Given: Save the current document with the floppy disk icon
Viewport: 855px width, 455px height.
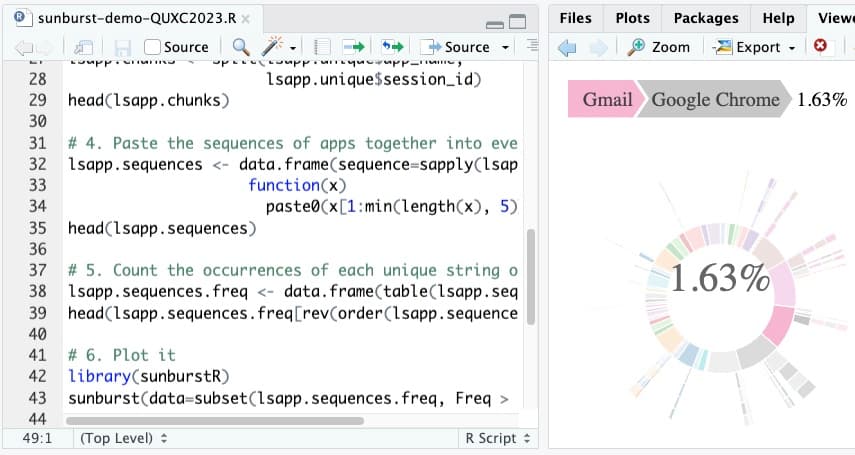Looking at the screenshot, I should [123, 47].
